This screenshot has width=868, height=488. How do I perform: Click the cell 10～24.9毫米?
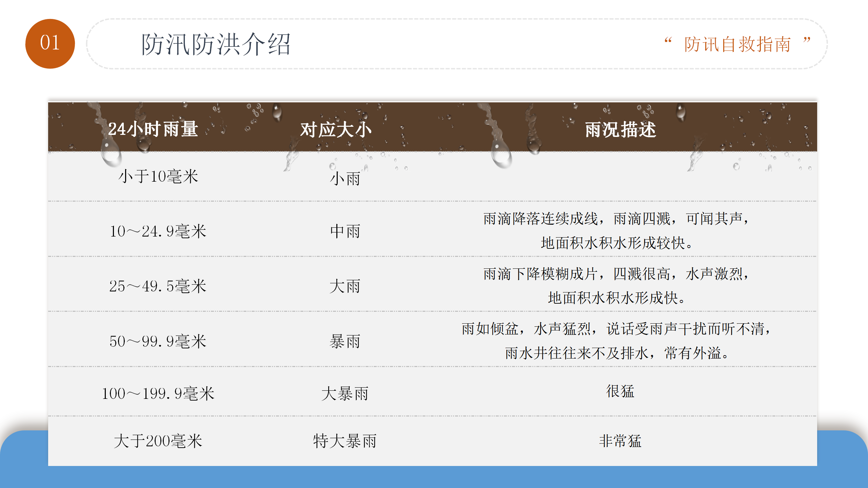click(x=158, y=231)
